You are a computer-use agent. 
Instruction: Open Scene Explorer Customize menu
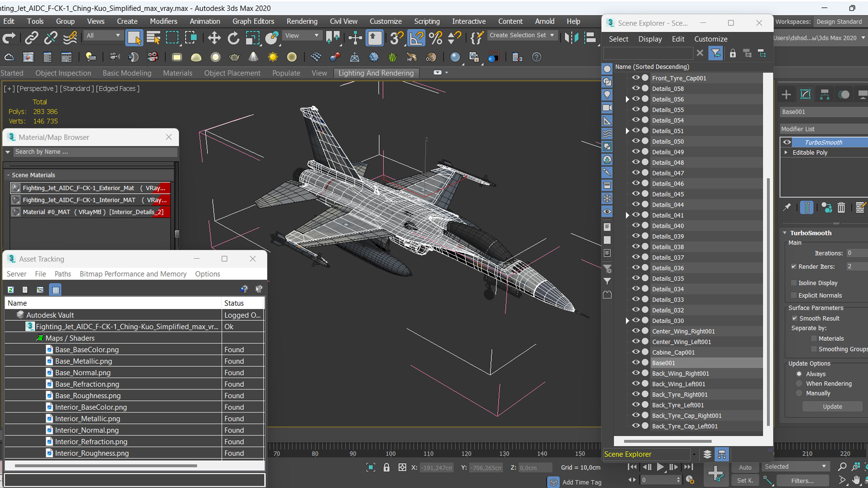711,39
